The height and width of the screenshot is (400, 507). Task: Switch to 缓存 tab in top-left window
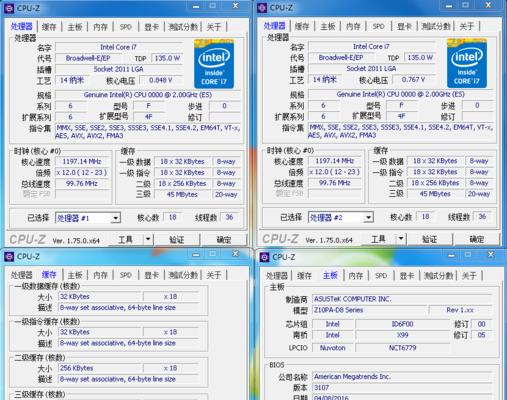[49, 27]
